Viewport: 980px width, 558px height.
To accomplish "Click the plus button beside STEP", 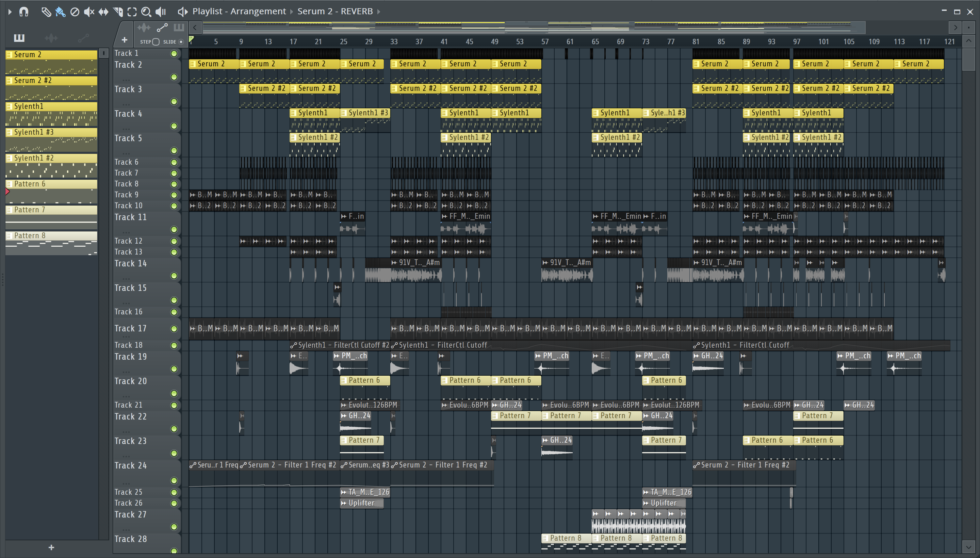I will (124, 40).
